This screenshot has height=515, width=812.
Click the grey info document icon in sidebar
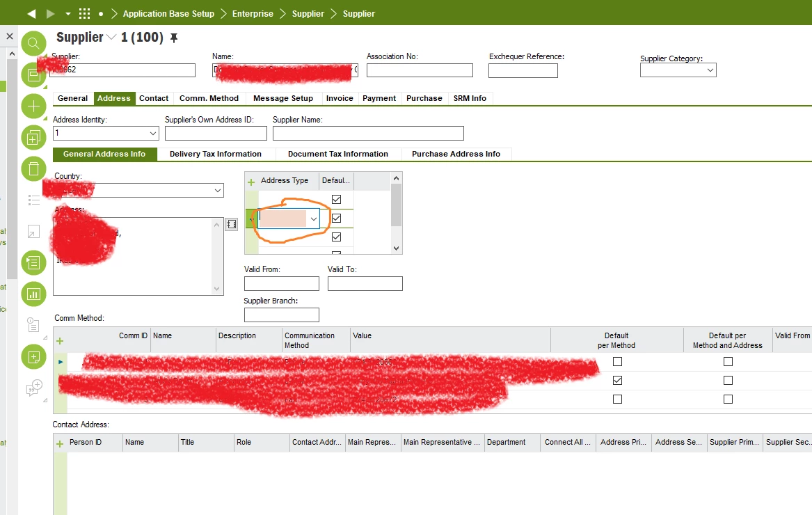point(33,326)
